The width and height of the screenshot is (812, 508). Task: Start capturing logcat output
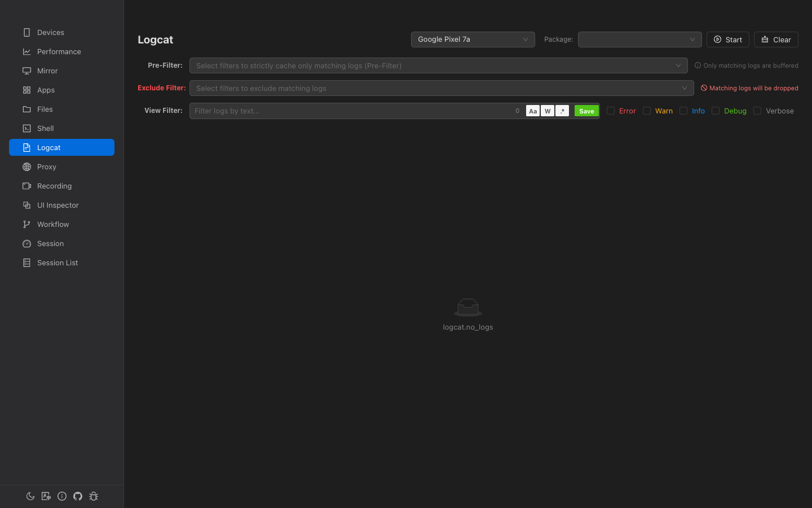coord(727,40)
